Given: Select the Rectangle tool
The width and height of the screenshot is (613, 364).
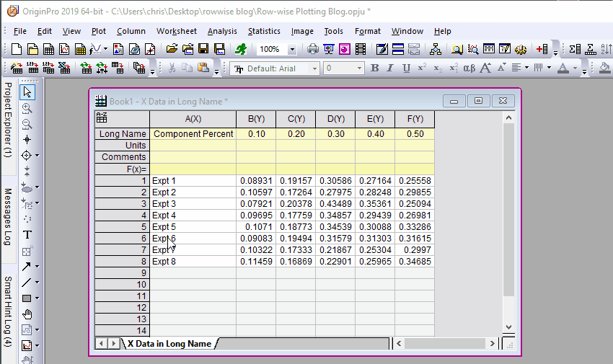Looking at the screenshot, I should point(27,298).
